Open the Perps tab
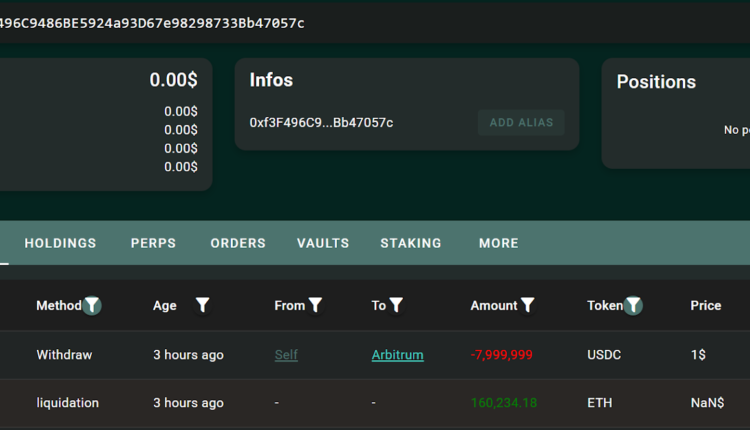 (153, 243)
